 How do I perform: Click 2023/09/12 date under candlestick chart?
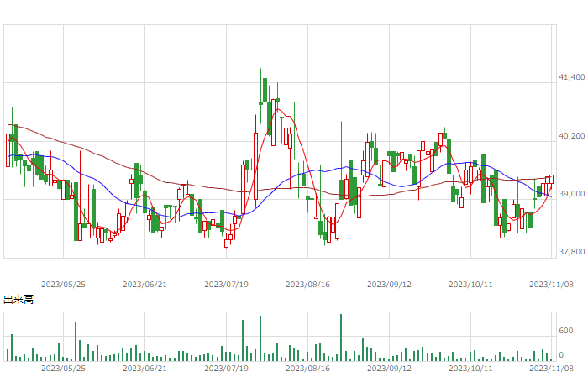389,285
